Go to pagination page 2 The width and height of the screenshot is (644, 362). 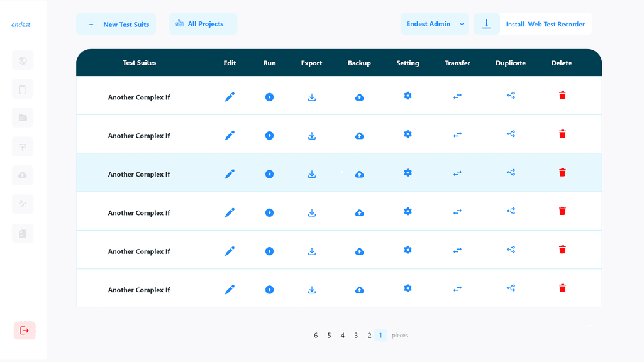pos(369,336)
